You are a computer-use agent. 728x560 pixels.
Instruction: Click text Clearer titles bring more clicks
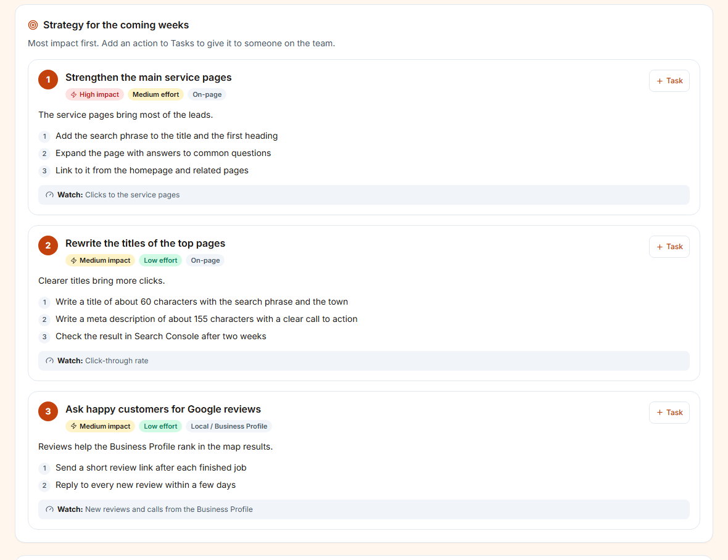(102, 281)
